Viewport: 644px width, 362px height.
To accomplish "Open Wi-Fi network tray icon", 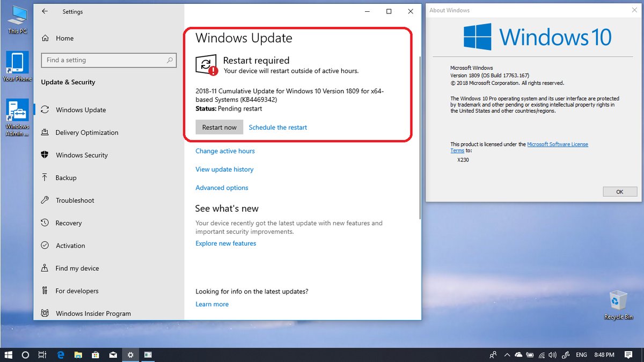I will 542,354.
